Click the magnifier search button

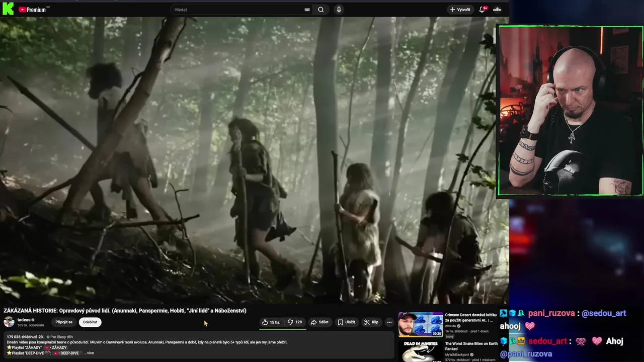coord(321,10)
